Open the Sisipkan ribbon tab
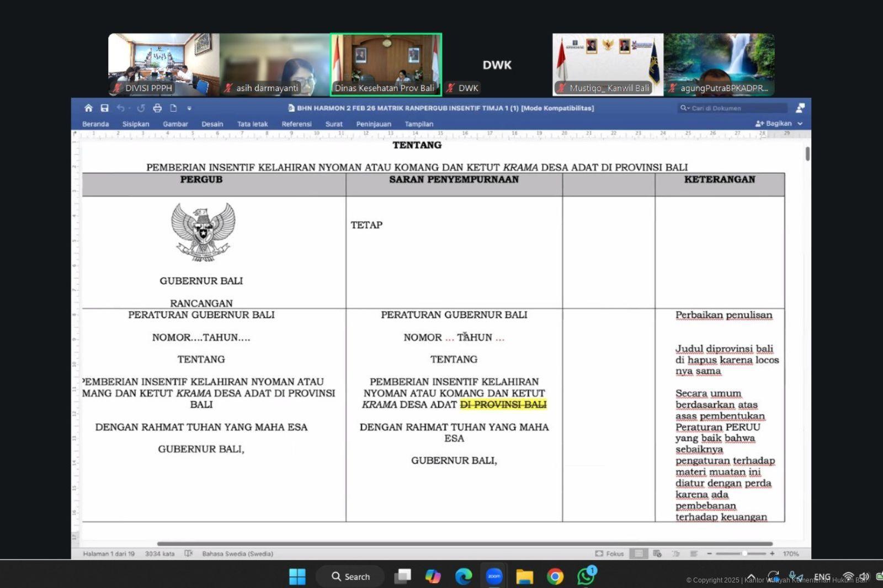Image resolution: width=883 pixels, height=588 pixels. (136, 124)
